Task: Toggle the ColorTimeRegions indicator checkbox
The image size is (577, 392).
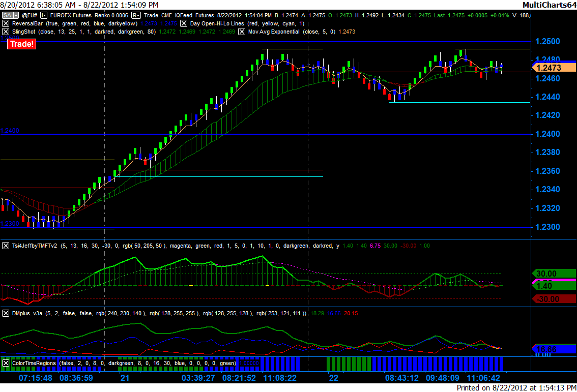Action: click(6, 364)
